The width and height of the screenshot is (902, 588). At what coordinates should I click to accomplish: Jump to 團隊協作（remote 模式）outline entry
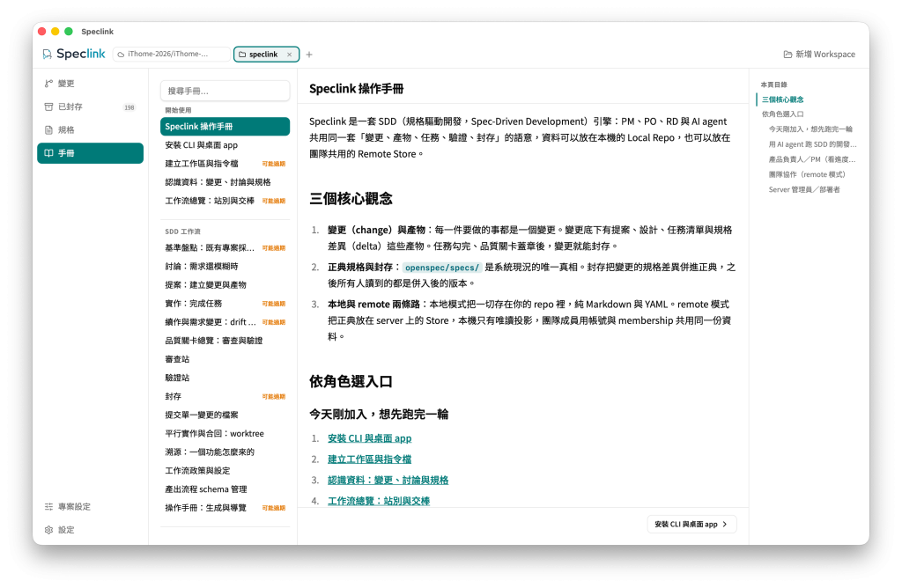(807, 174)
